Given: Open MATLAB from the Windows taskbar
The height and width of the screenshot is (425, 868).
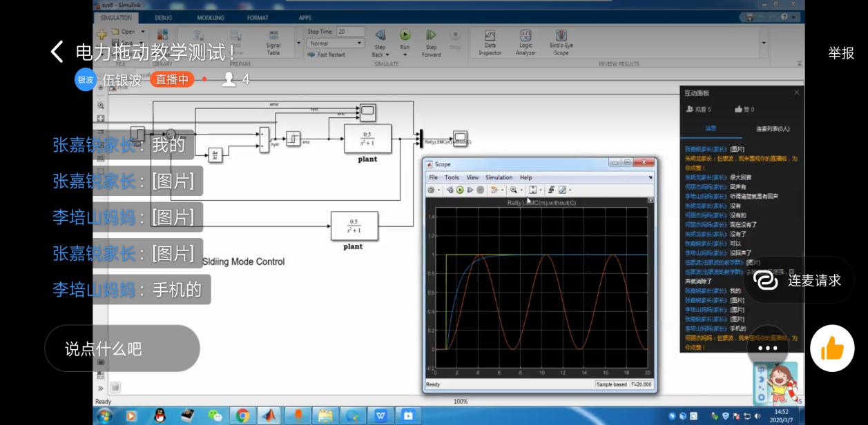Looking at the screenshot, I should [x=269, y=415].
